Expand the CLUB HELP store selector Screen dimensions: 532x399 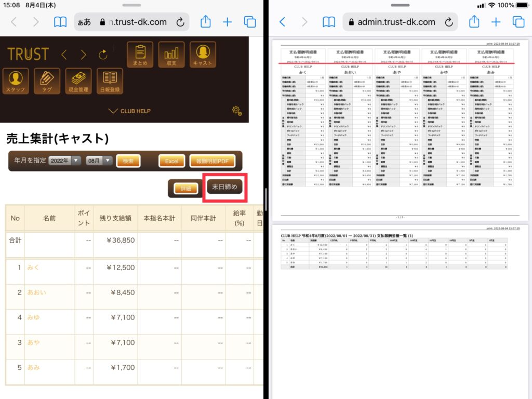tap(129, 111)
